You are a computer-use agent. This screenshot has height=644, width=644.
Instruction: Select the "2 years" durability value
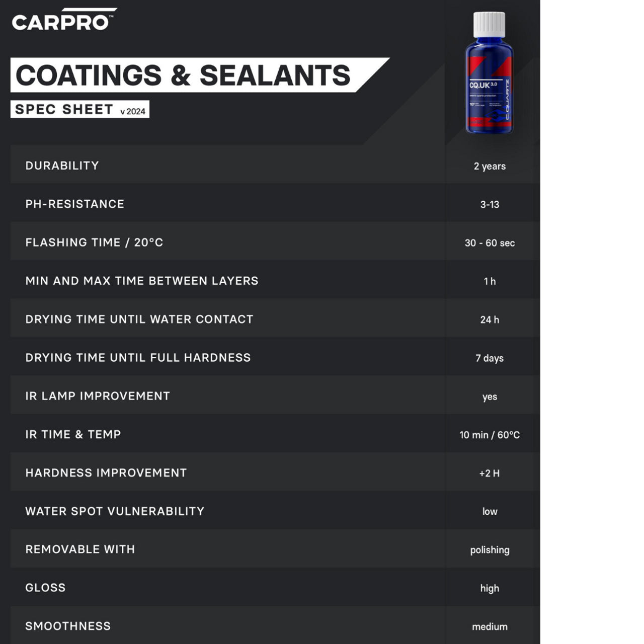pos(490,166)
